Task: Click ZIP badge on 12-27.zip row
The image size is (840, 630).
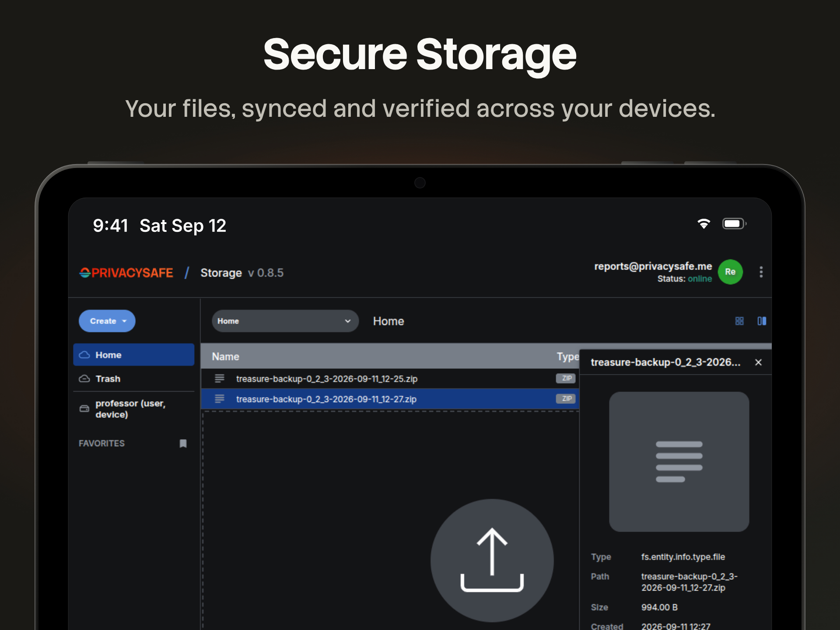Action: pyautogui.click(x=566, y=399)
